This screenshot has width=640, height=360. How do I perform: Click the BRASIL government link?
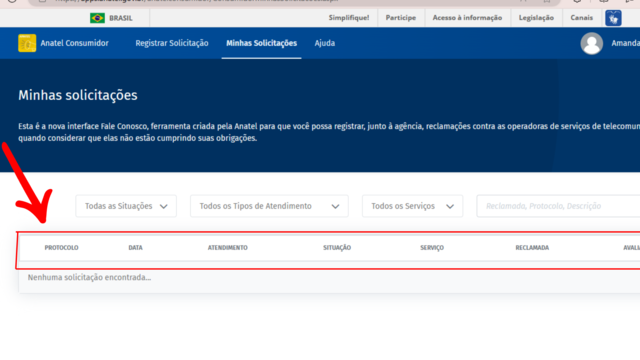[121, 18]
